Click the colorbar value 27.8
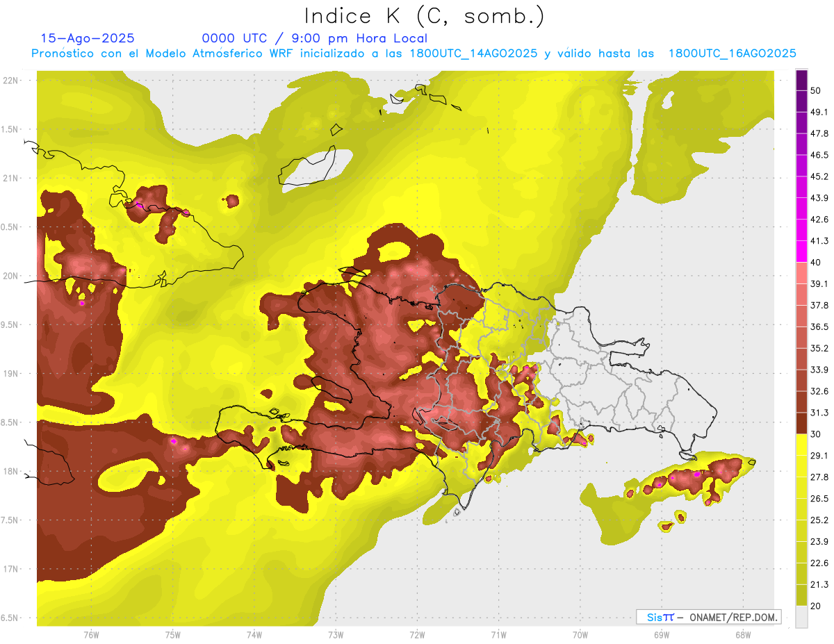 point(819,477)
